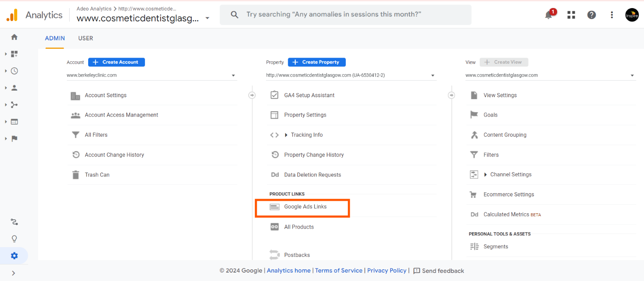Open the Terms of Service link

[339, 271]
